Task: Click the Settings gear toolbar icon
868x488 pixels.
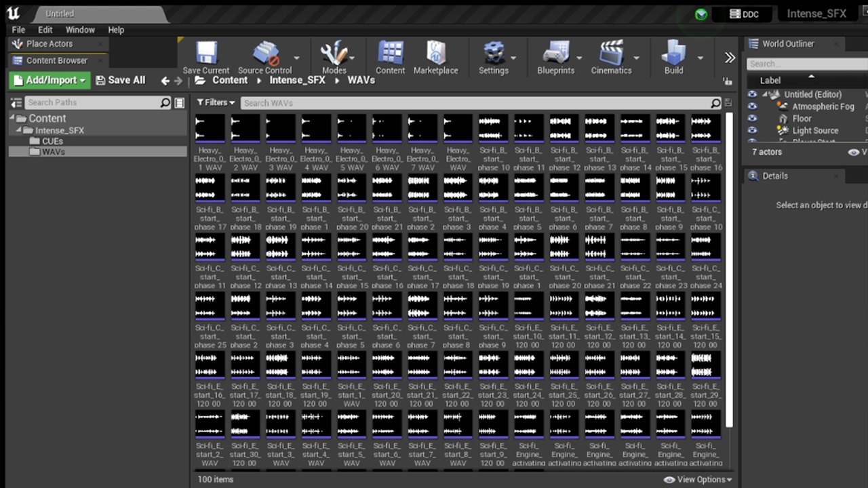Action: 493,53
